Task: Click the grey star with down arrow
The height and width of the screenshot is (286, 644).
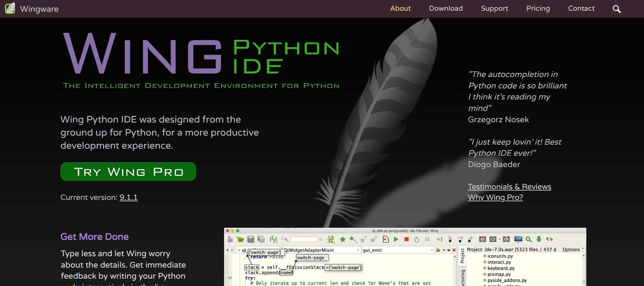Action: [374, 239]
